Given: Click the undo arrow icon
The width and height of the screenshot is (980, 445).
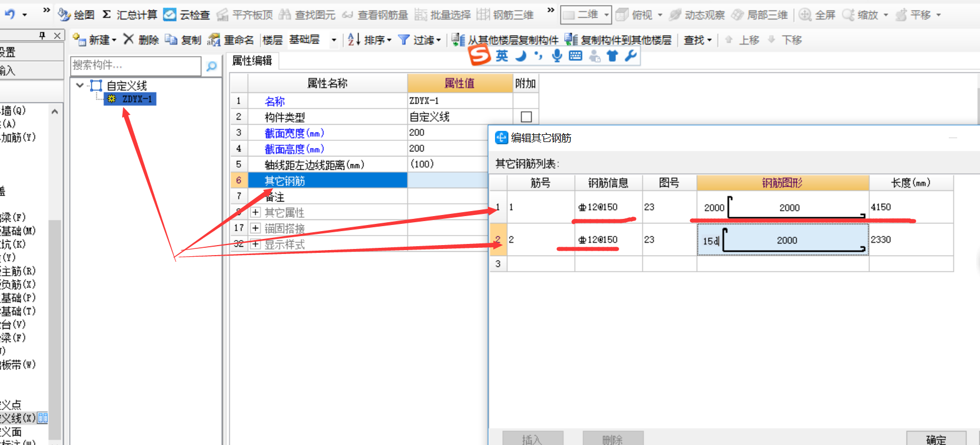Looking at the screenshot, I should tap(9, 14).
